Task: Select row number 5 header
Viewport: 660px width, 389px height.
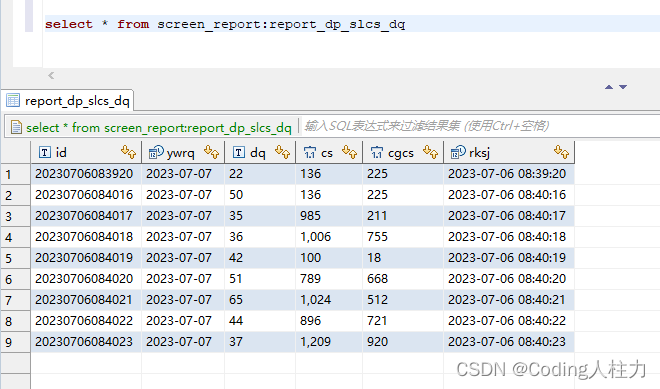Action: point(15,258)
